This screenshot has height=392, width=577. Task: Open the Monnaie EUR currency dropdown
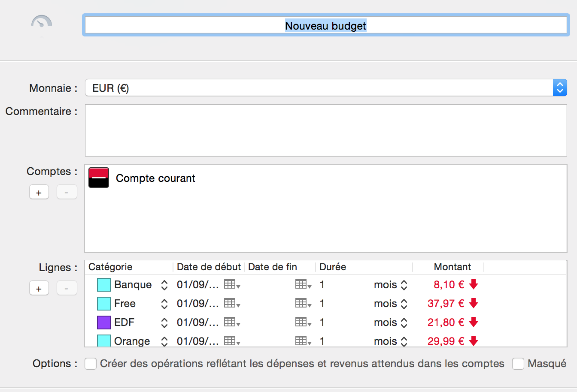(x=326, y=87)
